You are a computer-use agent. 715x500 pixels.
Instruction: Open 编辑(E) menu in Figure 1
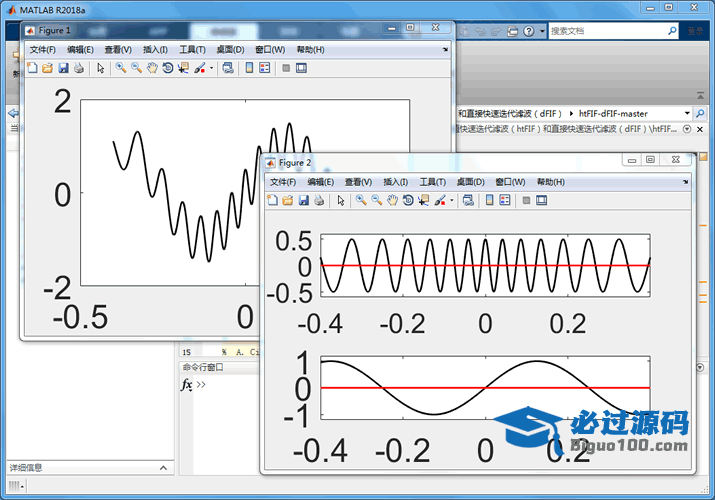click(x=80, y=50)
